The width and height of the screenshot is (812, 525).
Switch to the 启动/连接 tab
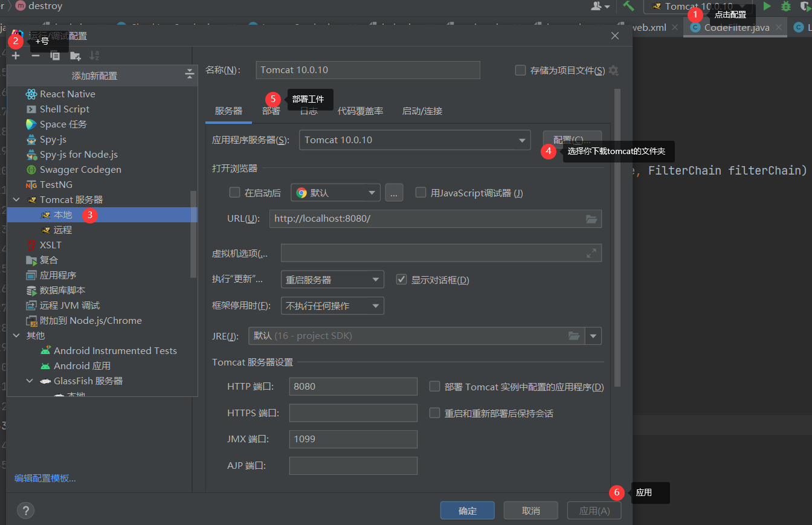tap(422, 111)
